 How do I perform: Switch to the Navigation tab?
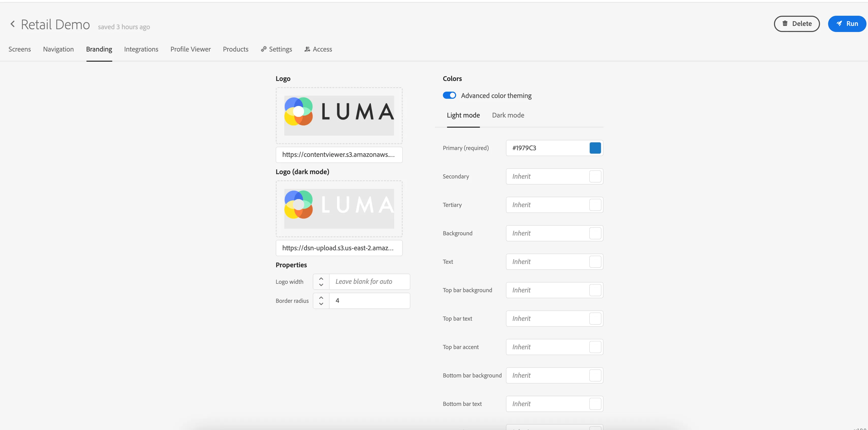click(x=58, y=49)
